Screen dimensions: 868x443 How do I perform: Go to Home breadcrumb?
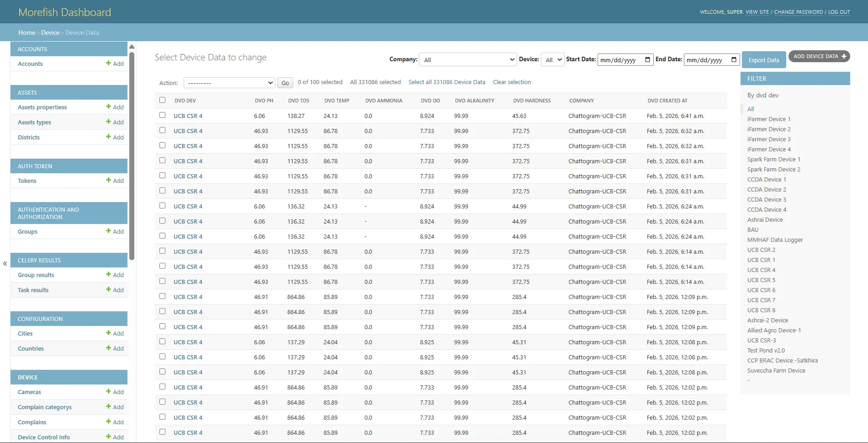pos(26,32)
